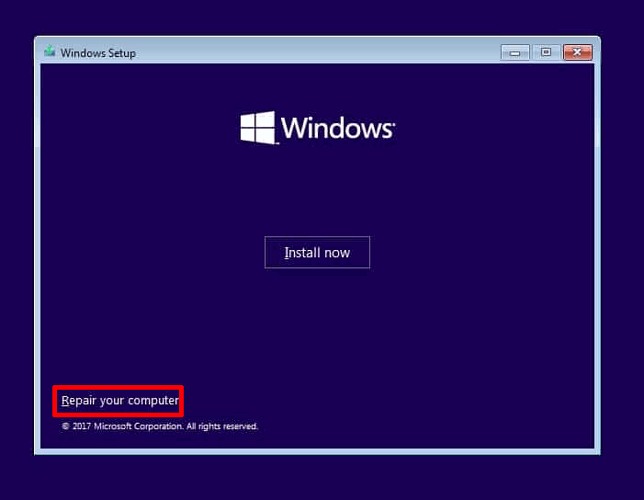This screenshot has width=644, height=500.
Task: Click the Install now button
Action: pos(317,252)
